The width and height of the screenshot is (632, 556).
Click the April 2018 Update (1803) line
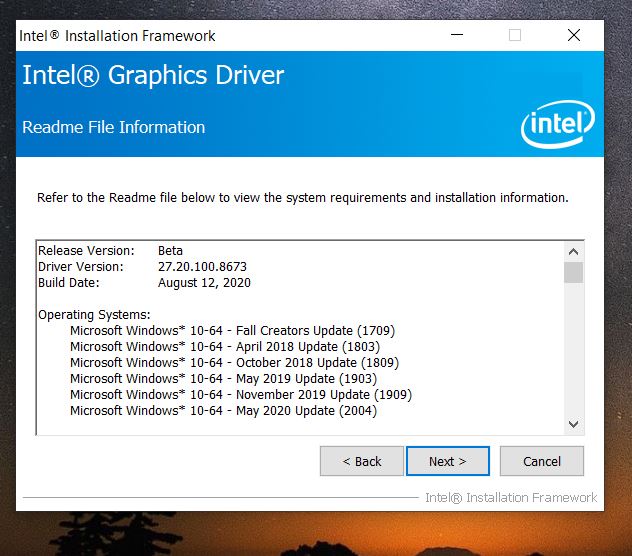click(x=225, y=346)
